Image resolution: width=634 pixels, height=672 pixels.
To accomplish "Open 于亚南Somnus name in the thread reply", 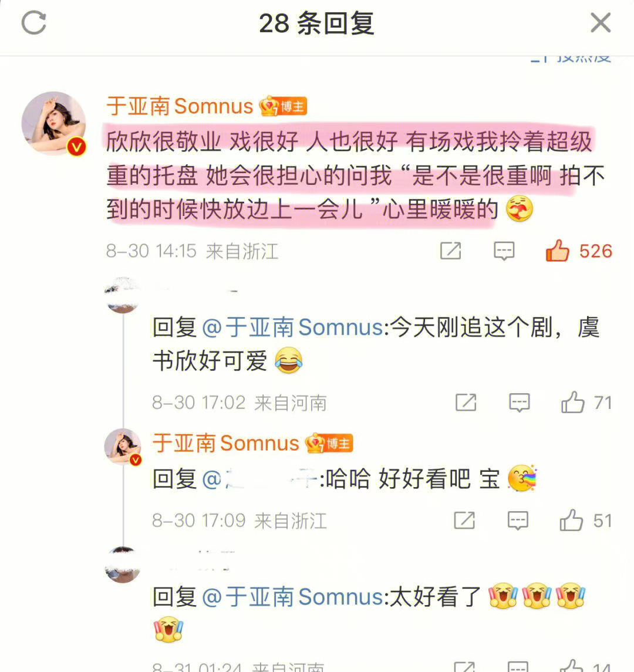I will 225,443.
